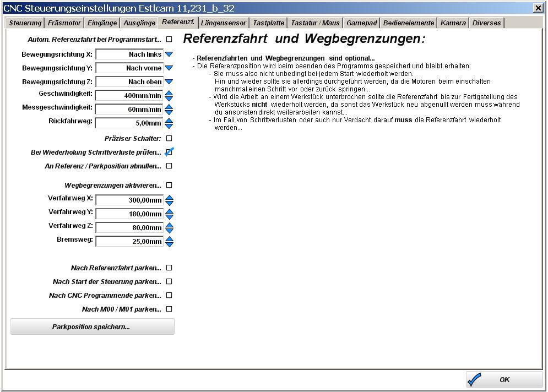Screen dimensions: 548x392
Task: Switch to the Fräsmotor tab
Action: (x=64, y=23)
